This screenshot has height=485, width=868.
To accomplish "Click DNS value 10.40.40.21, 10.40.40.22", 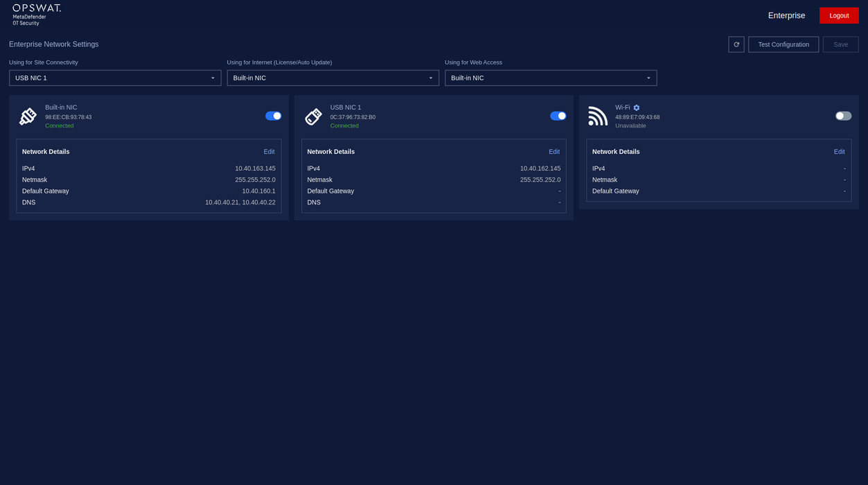I will [240, 202].
